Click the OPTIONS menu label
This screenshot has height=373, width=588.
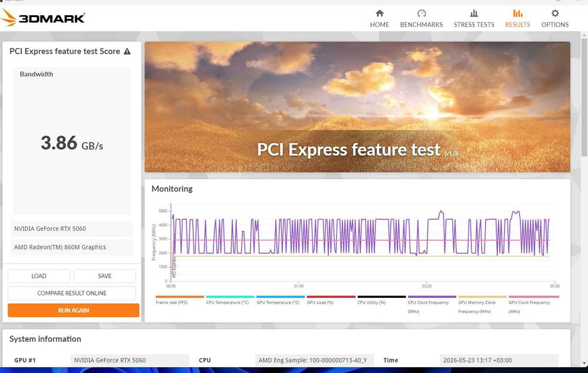coord(555,25)
